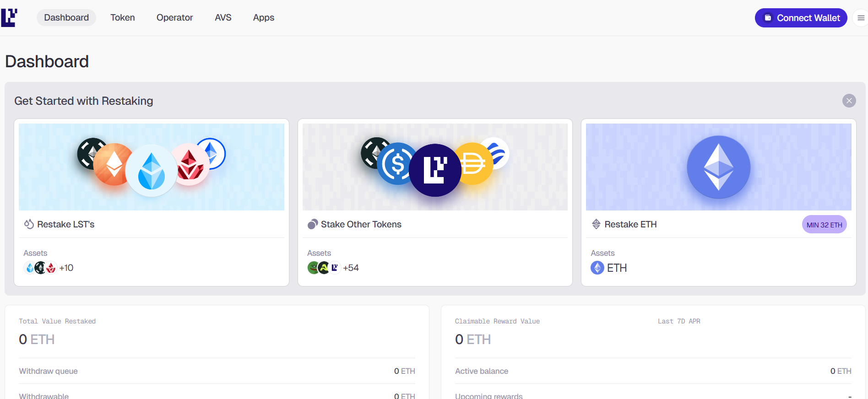Dismiss the Get Started with Restaking panel
868x399 pixels.
(849, 101)
